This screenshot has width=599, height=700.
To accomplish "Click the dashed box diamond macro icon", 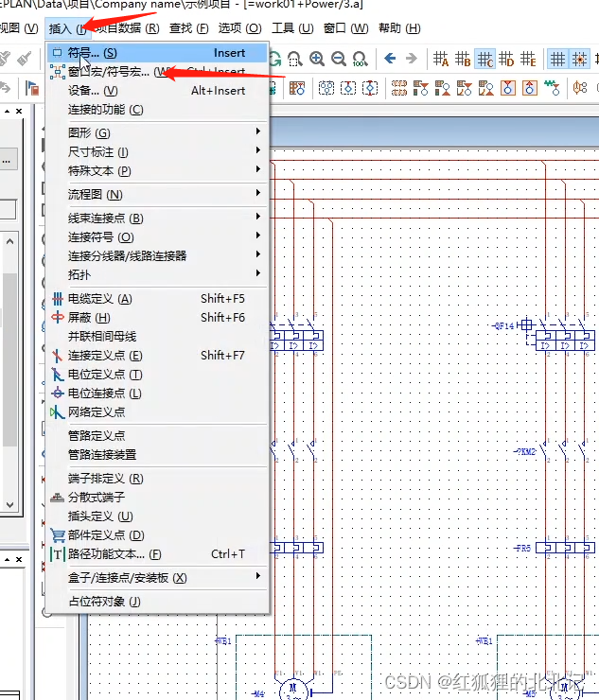I will [x=370, y=88].
